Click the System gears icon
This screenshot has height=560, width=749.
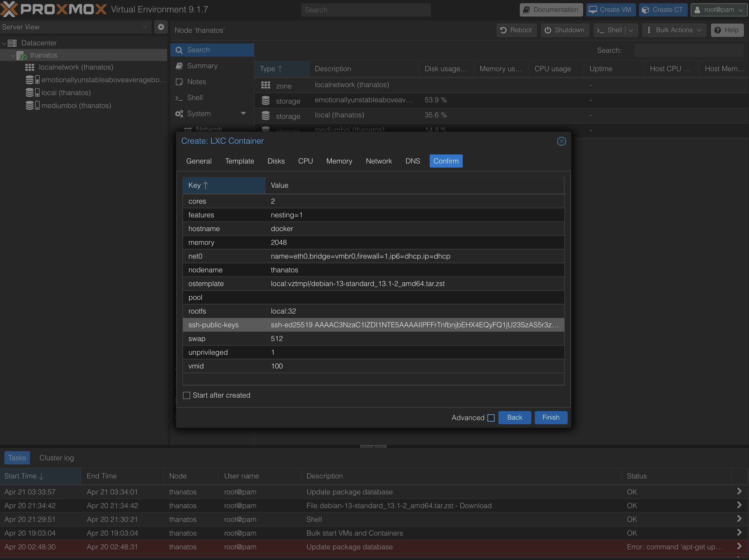179,114
